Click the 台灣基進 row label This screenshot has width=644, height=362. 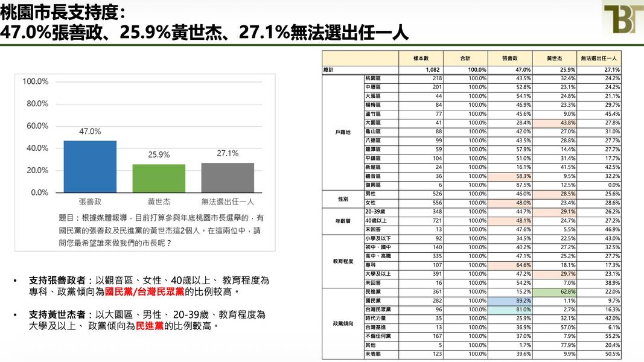375,327
